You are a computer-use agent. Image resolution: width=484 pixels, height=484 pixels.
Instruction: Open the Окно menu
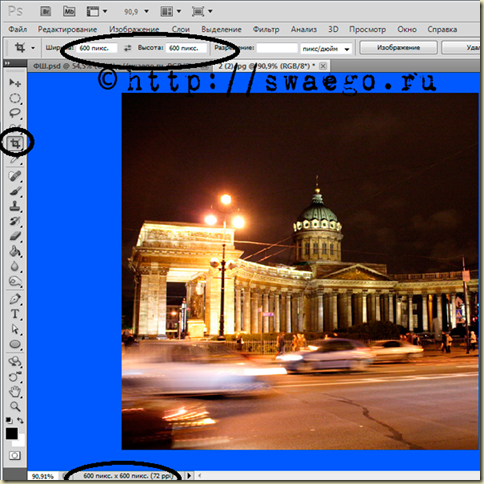coord(407,29)
